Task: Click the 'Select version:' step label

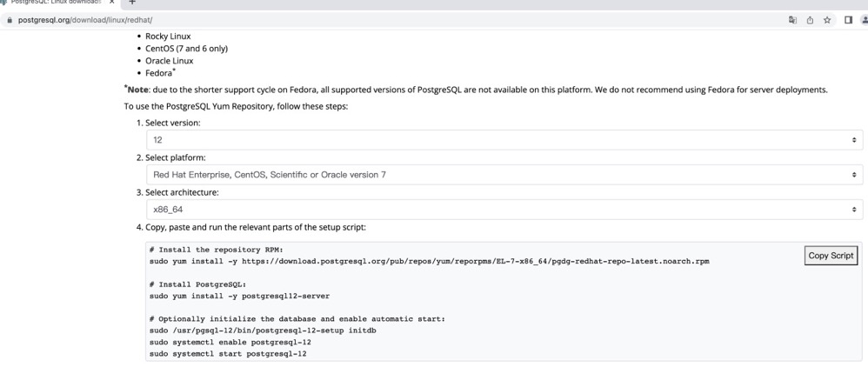Action: [173, 124]
